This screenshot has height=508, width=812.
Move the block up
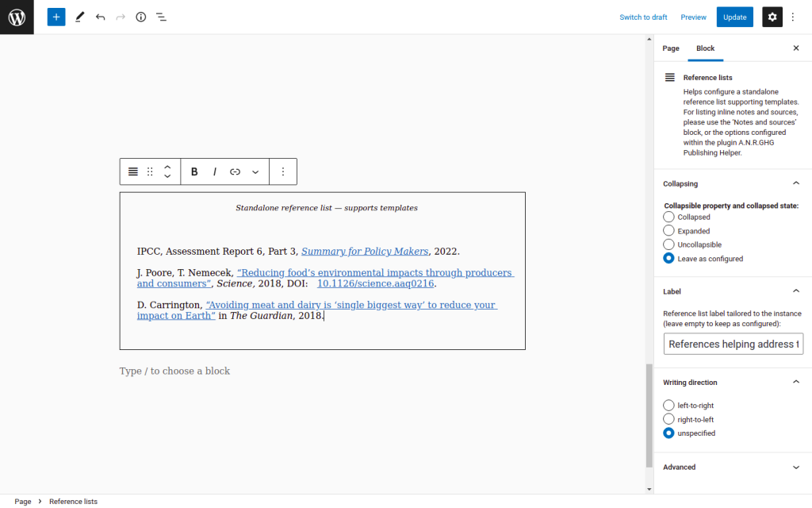point(167,167)
